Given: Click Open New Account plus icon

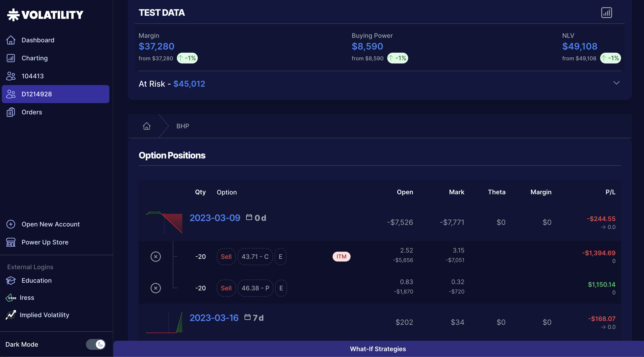Looking at the screenshot, I should tap(11, 224).
